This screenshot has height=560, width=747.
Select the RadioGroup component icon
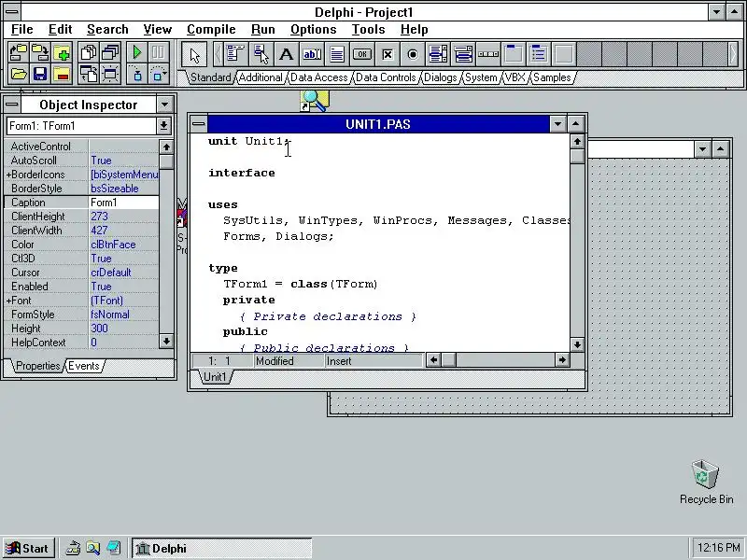pyautogui.click(x=539, y=54)
